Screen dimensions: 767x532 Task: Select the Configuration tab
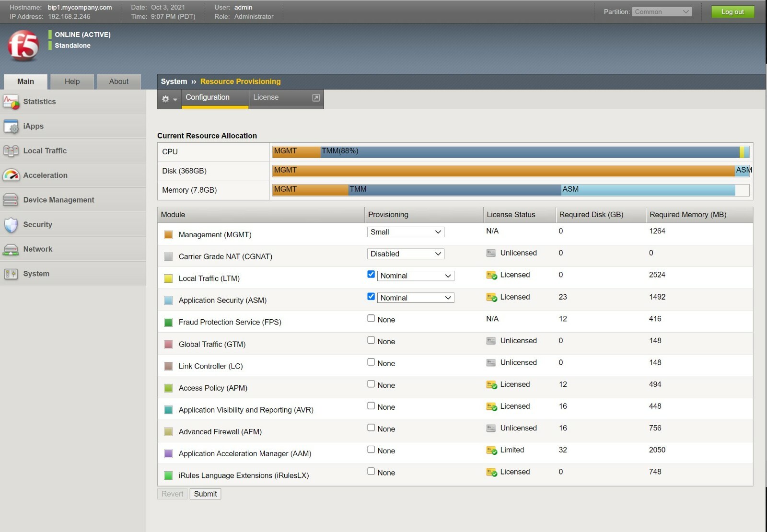[215, 99]
